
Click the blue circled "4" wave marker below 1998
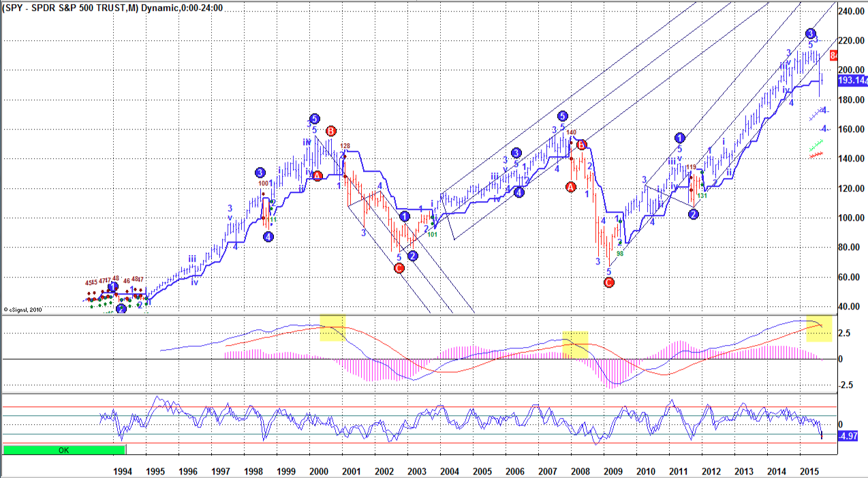(x=268, y=237)
